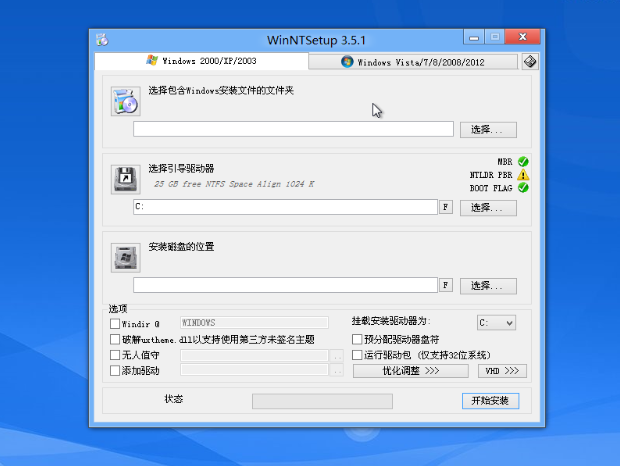This screenshot has height=466, width=620.
Task: Expand the VHD >>> options
Action: [502, 371]
